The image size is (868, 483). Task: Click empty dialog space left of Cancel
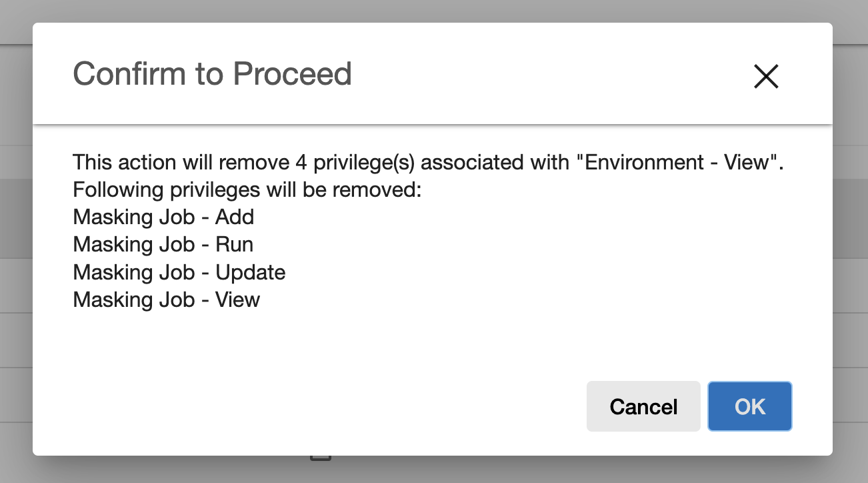[333, 406]
